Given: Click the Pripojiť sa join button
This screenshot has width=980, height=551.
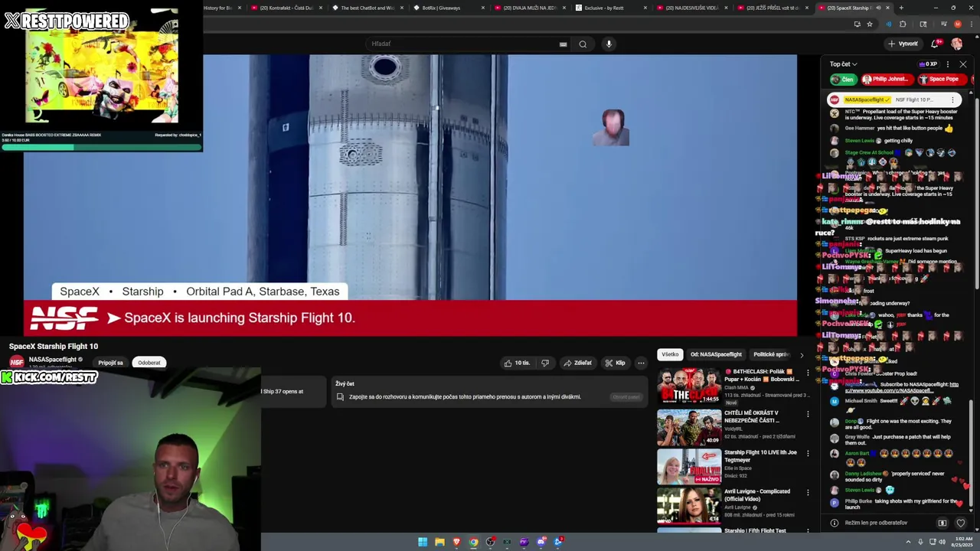Looking at the screenshot, I should click(110, 363).
